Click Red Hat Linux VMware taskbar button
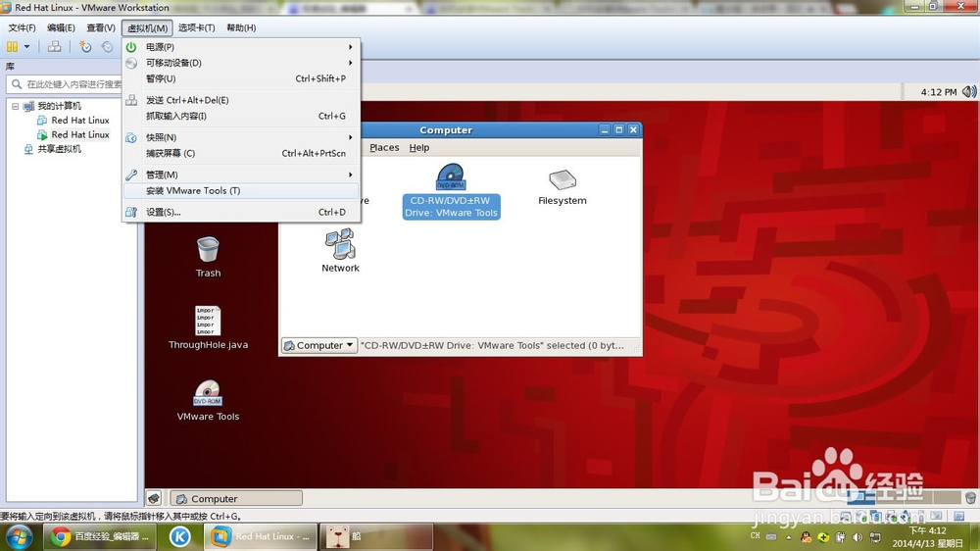 [x=262, y=536]
